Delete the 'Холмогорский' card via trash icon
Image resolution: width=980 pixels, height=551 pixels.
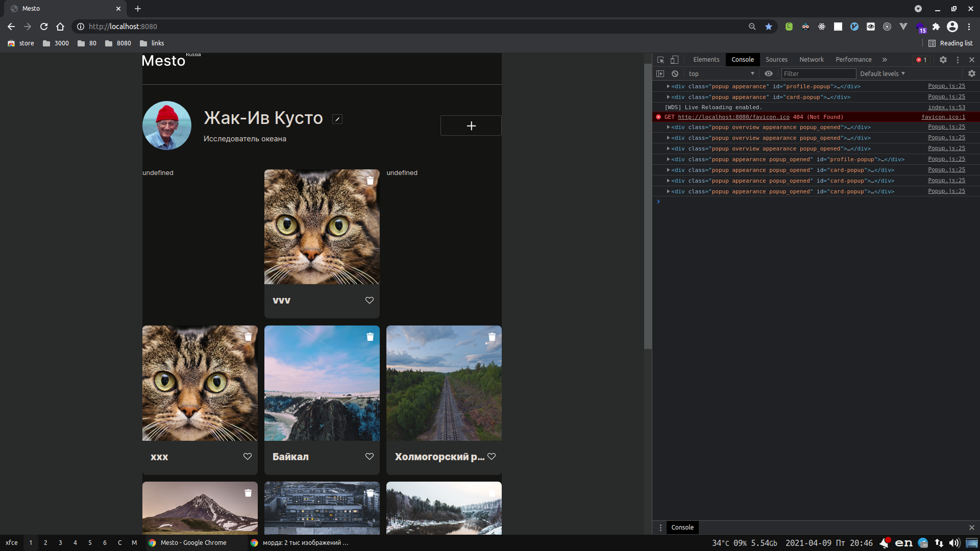(492, 337)
